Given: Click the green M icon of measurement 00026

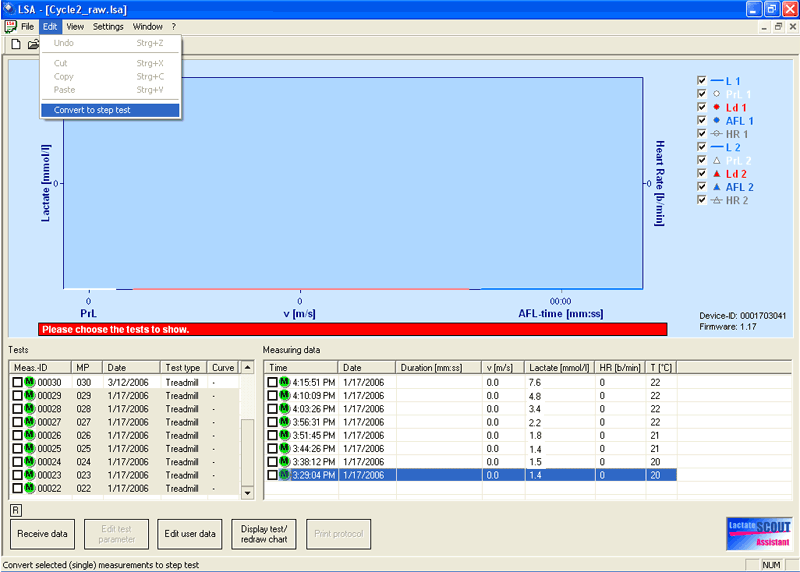Looking at the screenshot, I should (x=30, y=435).
